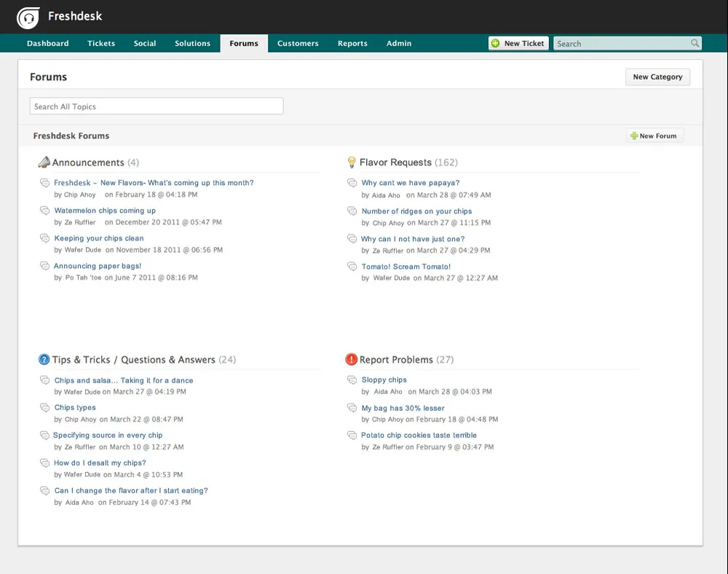Click the Freshdesk headset logo
728x574 pixels.
(x=28, y=16)
